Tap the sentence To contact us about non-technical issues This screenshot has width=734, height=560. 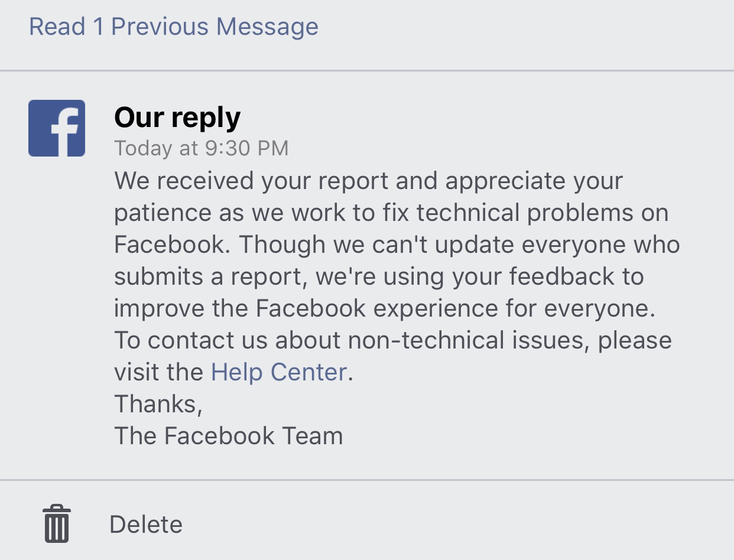(x=392, y=340)
